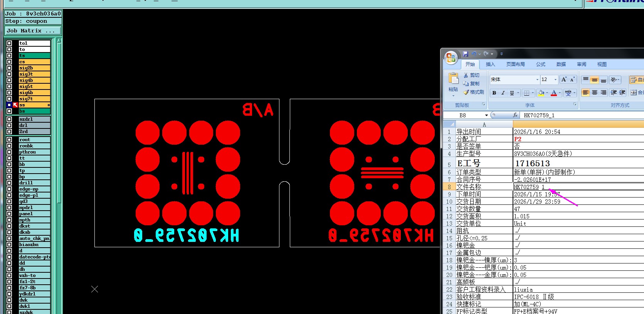Image resolution: width=644 pixels, height=314 pixels.
Task: Switch to the 插入 (Insert) tab
Action: (490, 64)
